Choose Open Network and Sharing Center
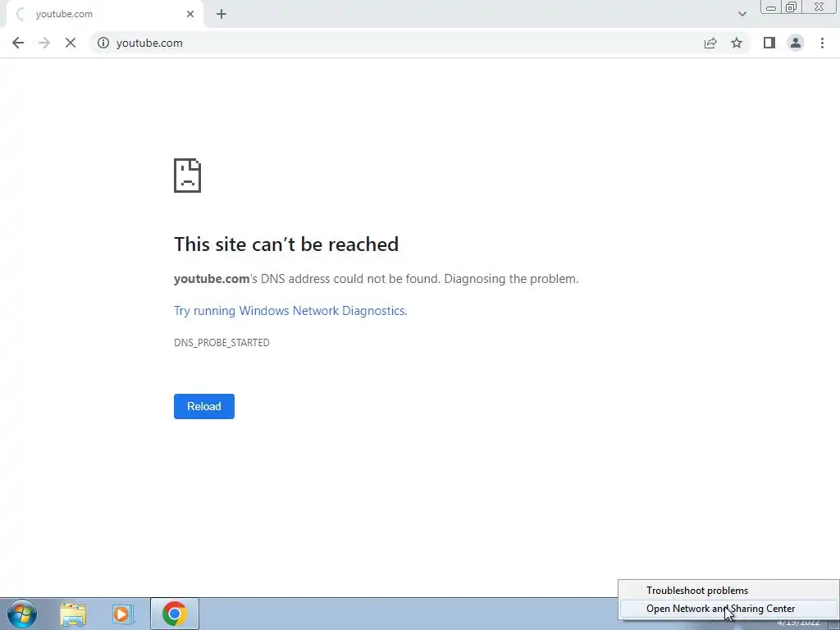The height and width of the screenshot is (630, 840). pos(729,609)
